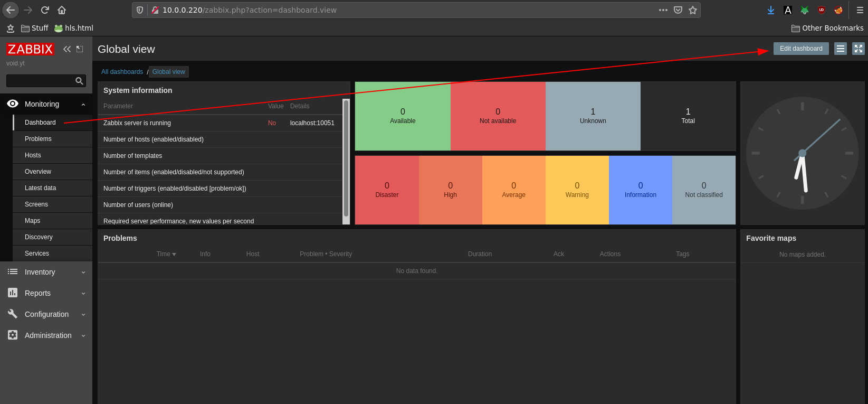The image size is (868, 404).
Task: Expand the Configuration menu section
Action: pos(83,315)
